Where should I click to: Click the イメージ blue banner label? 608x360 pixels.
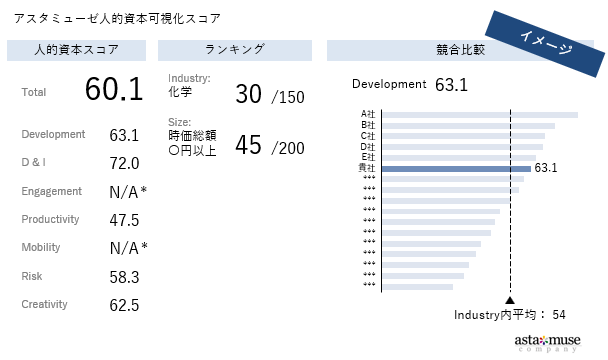(545, 44)
